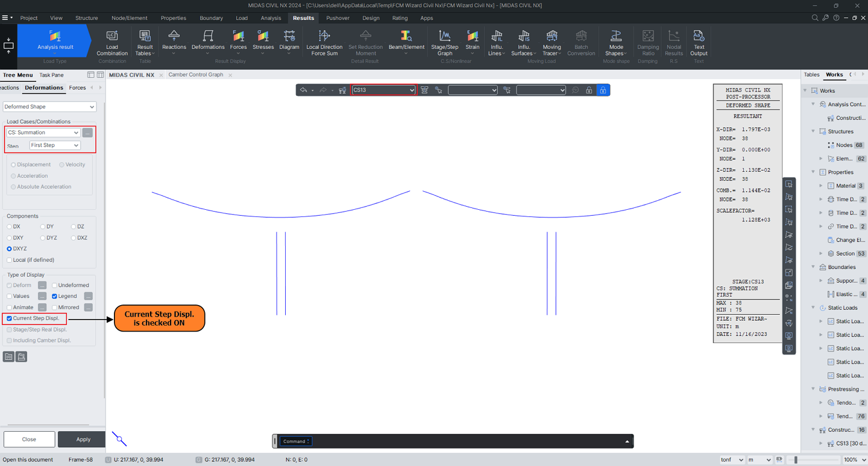Select the DX component radio button
The width and height of the screenshot is (868, 466).
tap(10, 227)
